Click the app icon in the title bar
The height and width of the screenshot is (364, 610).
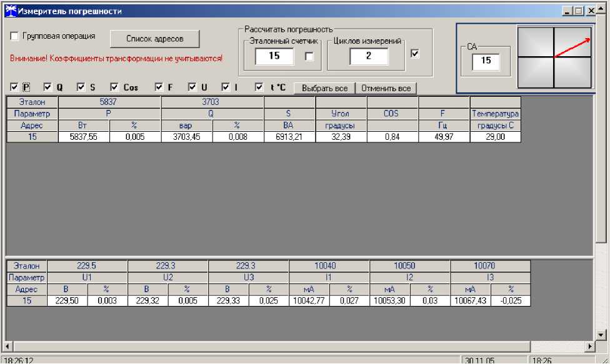[x=11, y=11]
